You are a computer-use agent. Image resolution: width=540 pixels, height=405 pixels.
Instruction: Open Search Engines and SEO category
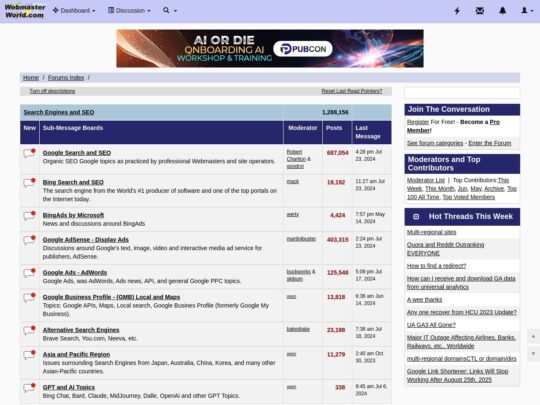(59, 112)
